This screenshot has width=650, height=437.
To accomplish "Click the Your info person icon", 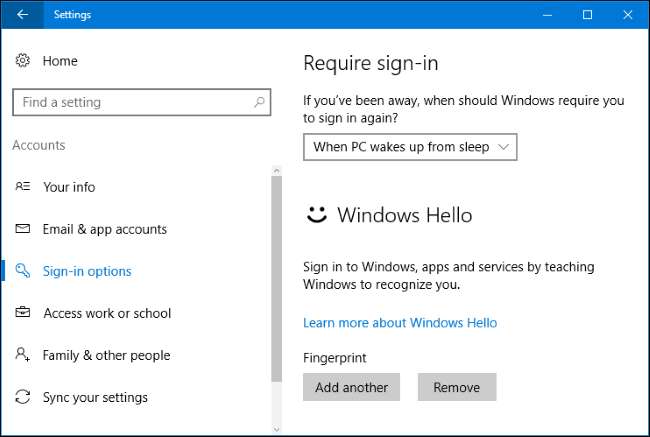I will pyautogui.click(x=22, y=187).
